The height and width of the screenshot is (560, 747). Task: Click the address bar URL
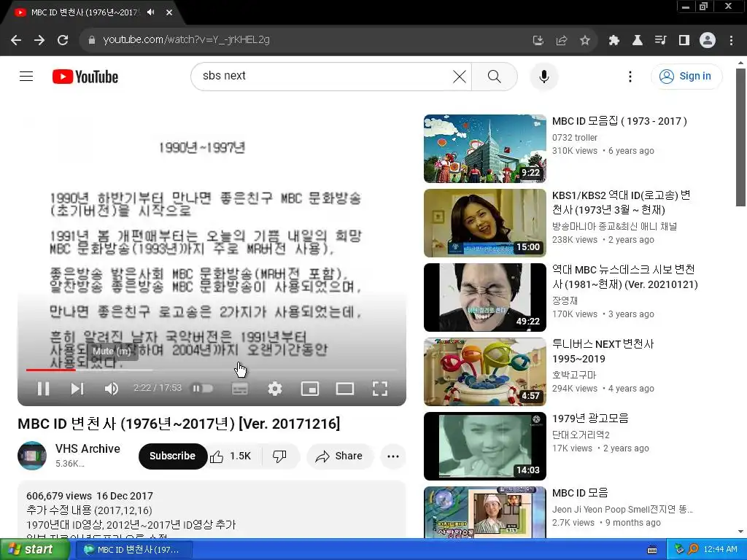186,39
